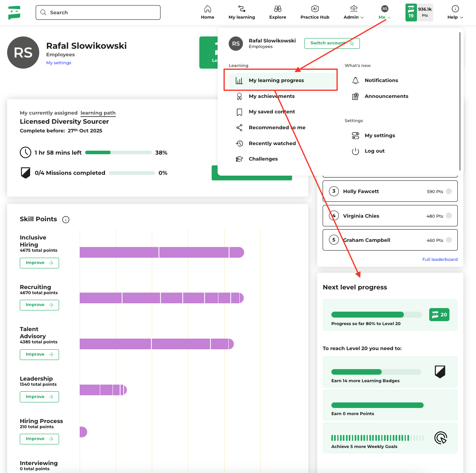The width and height of the screenshot is (476, 473).
Task: Click the Learning Badges progress bar
Action: click(x=376, y=372)
